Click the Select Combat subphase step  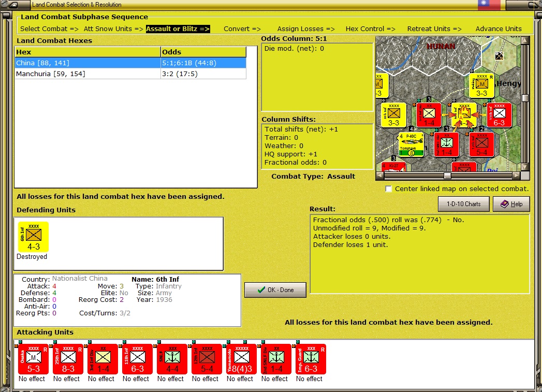[x=49, y=28]
